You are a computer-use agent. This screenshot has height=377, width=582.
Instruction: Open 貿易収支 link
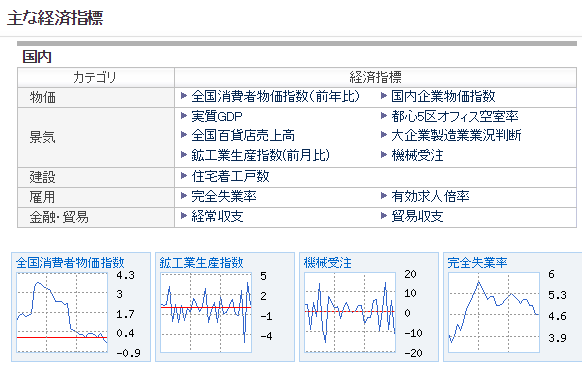(417, 216)
